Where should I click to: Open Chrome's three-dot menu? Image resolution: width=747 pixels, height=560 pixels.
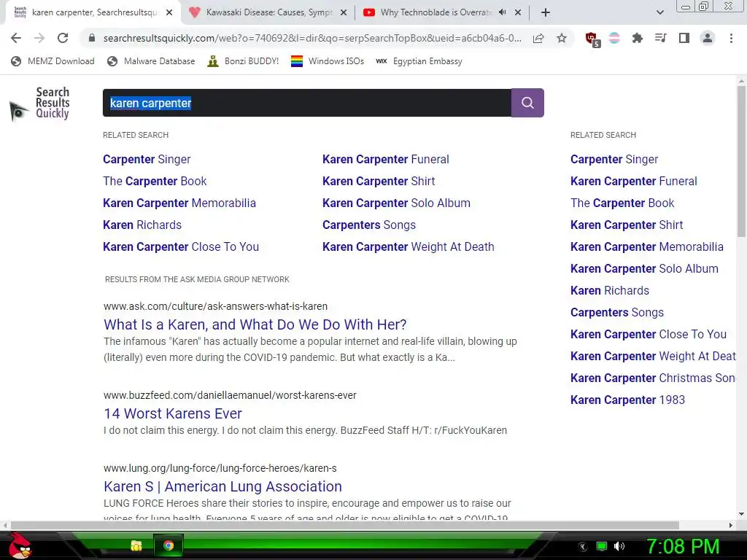(731, 38)
